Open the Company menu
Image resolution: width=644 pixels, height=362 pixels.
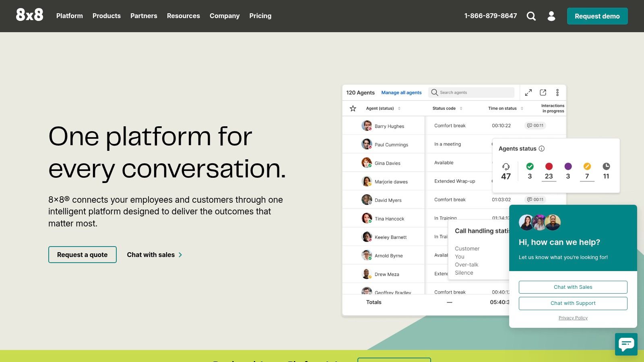225,16
